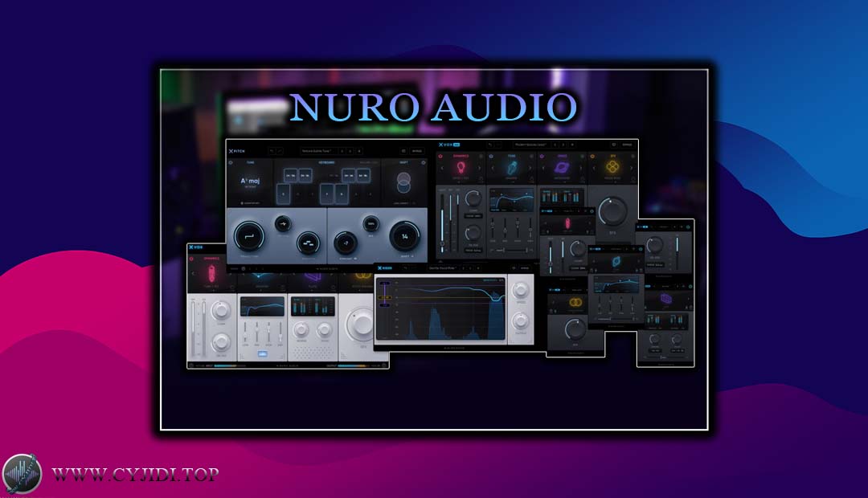
Task: Open the preset name field in dark Xvox
Action: (530, 145)
